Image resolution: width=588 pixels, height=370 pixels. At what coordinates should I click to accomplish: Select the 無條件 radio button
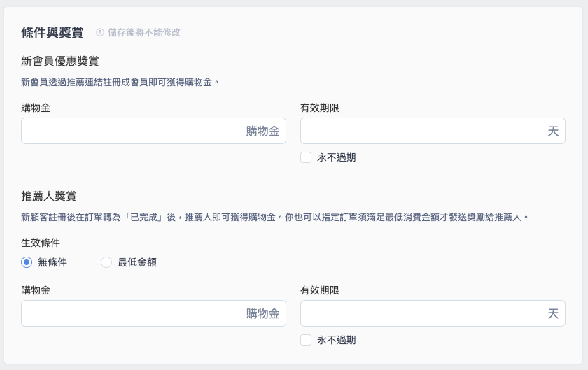pos(27,262)
